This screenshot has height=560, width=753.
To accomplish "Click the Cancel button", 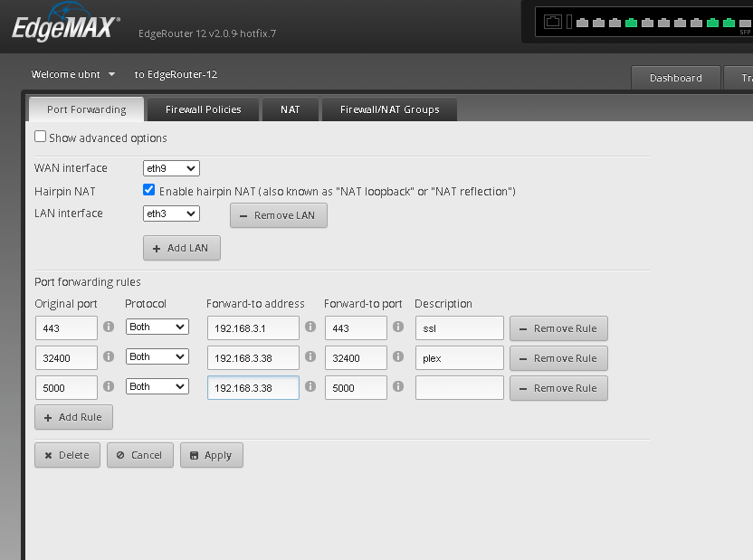I will (x=139, y=455).
